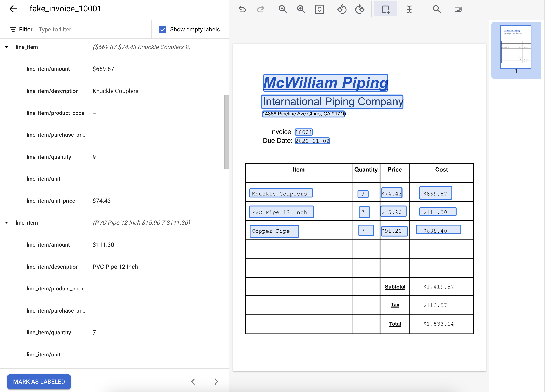Collapse the Knuckle Couplers line_item group
Viewport: 545px width, 392px height.
7,47
